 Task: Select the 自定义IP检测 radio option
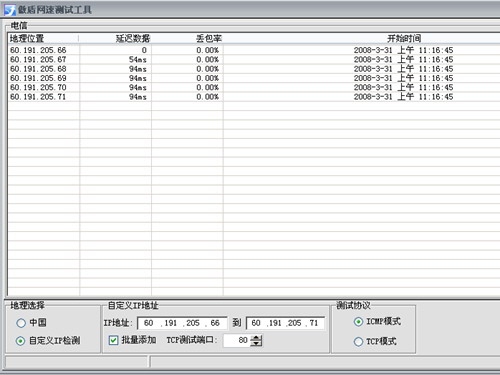[x=21, y=341]
